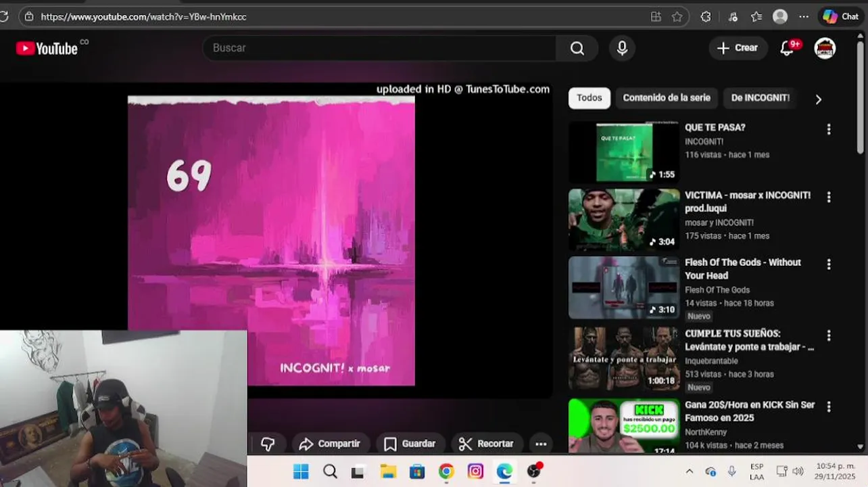
Task: Open options menu for Gana 20$/Hora video
Action: tap(829, 407)
